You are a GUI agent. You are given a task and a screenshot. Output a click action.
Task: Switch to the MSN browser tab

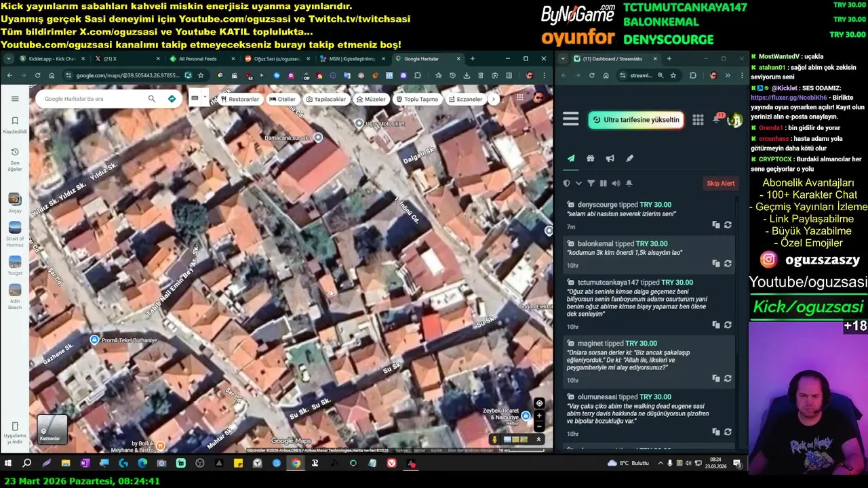coord(351,59)
